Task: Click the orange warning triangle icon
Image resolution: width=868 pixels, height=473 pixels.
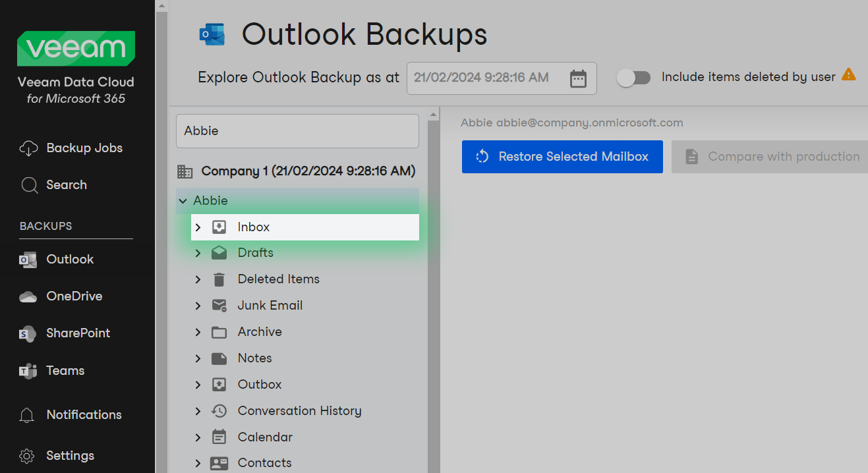Action: (848, 74)
